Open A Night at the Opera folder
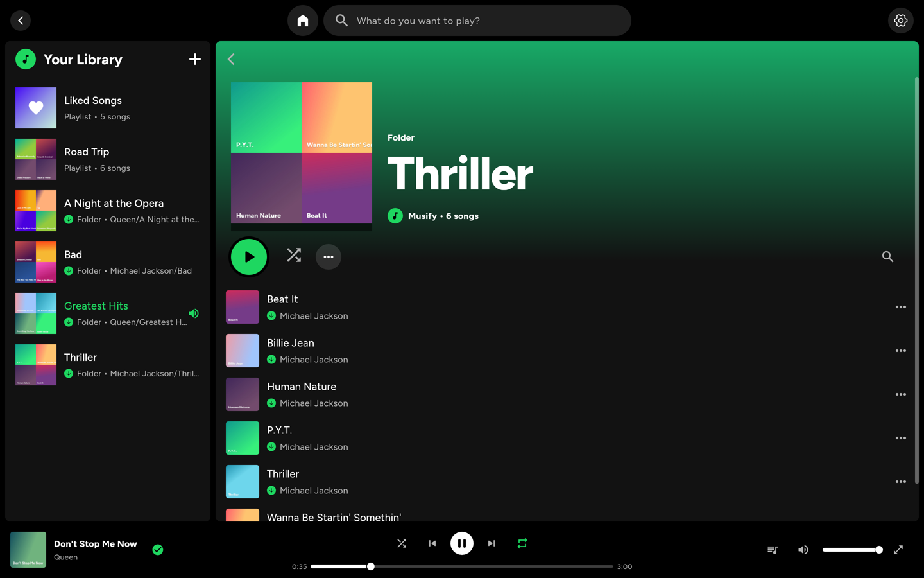Image resolution: width=924 pixels, height=578 pixels. pos(108,211)
